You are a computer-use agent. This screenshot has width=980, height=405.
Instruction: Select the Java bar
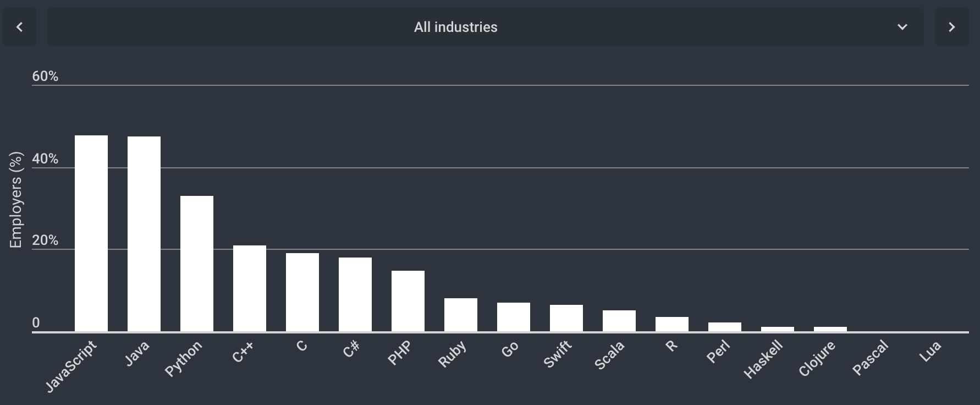coord(144,234)
